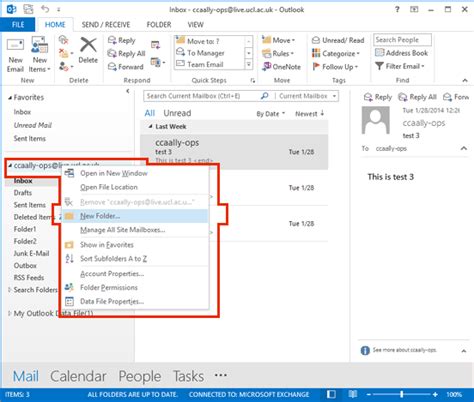Click the zoom slider handle in status bar
This screenshot has height=402, width=474.
click(402, 394)
